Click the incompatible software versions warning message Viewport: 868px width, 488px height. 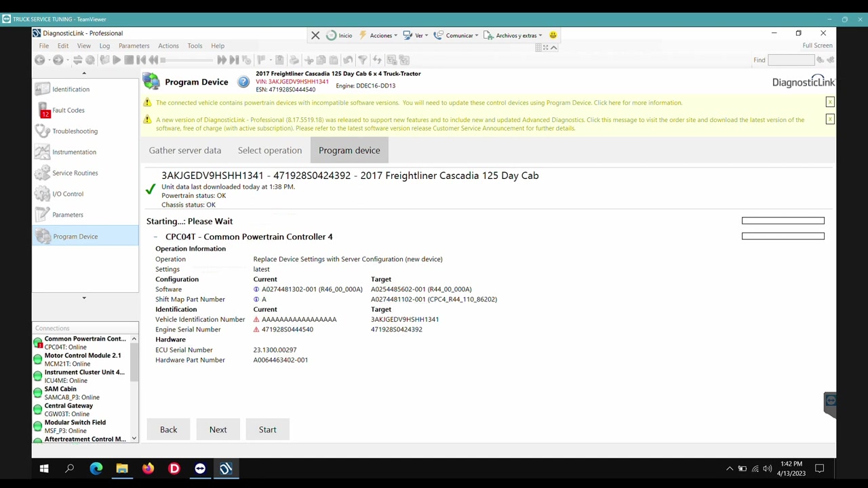point(419,103)
